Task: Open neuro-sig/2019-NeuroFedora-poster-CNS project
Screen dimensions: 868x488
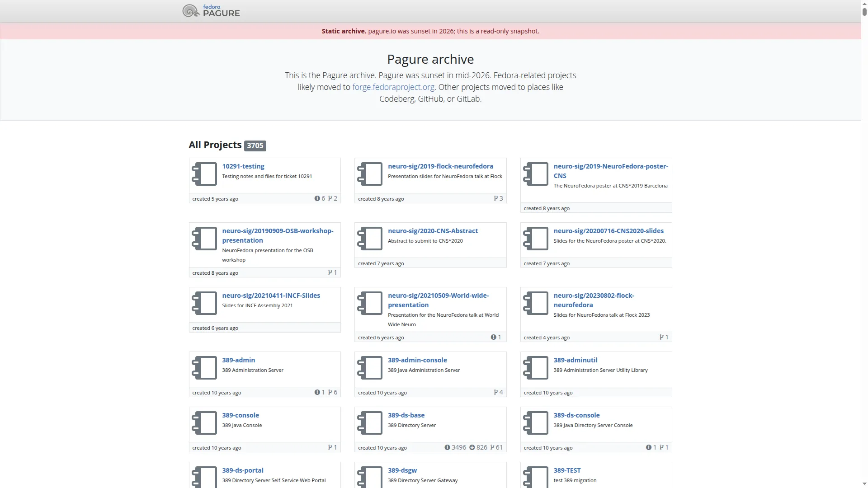Action: coord(611,171)
